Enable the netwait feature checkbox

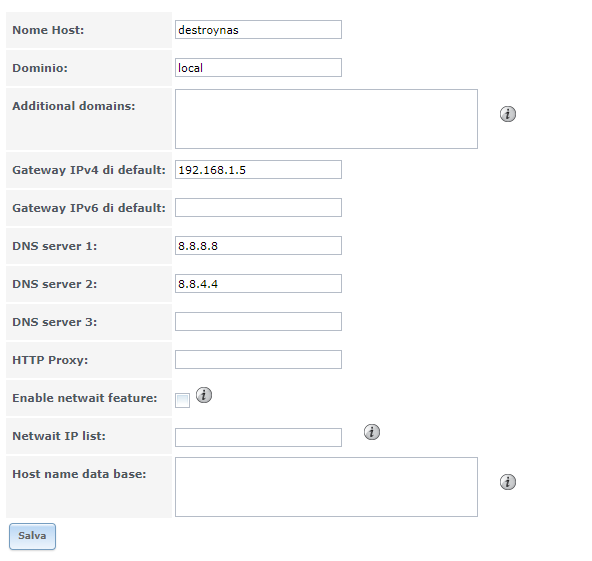182,401
